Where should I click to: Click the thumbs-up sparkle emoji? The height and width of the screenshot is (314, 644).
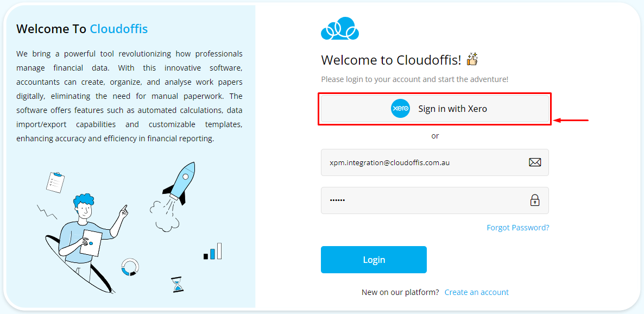point(472,59)
